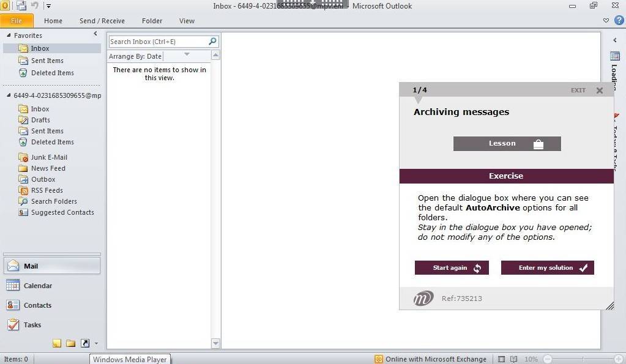This screenshot has height=364, width=626.
Task: Minimize the navigation pane with the arrow
Action: (x=95, y=34)
